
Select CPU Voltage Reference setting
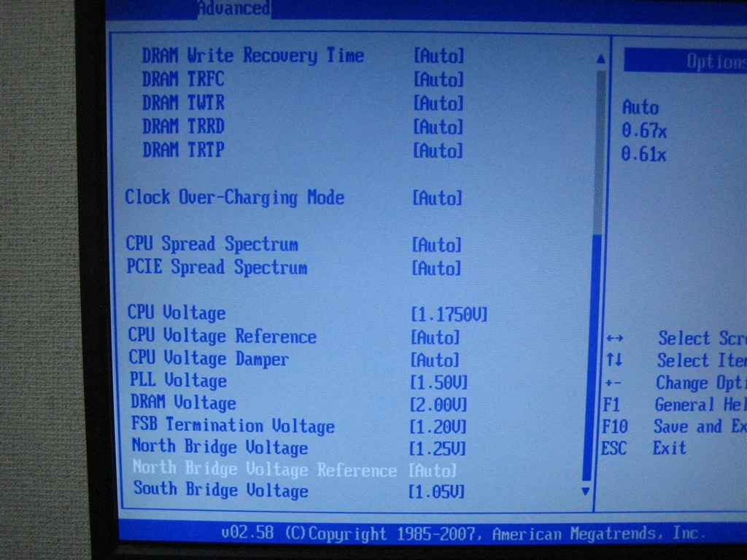click(x=222, y=336)
